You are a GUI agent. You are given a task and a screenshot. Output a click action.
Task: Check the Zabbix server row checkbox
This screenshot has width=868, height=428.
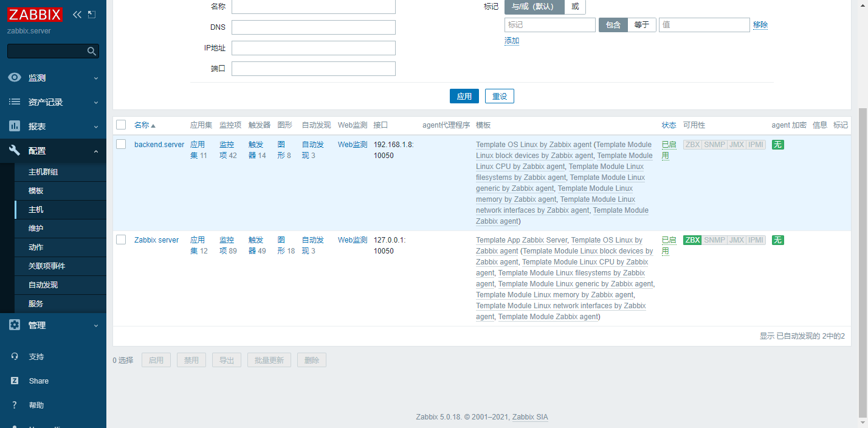click(120, 239)
